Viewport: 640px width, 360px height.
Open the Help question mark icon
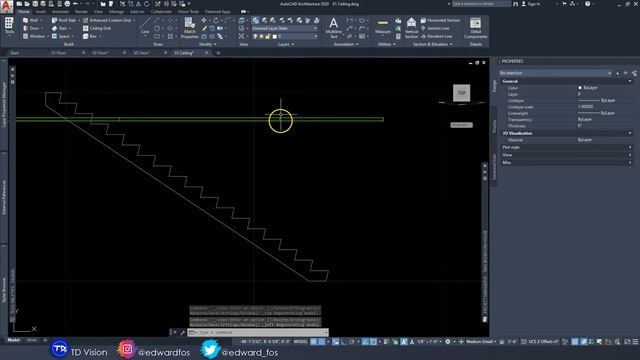pyautogui.click(x=587, y=4)
